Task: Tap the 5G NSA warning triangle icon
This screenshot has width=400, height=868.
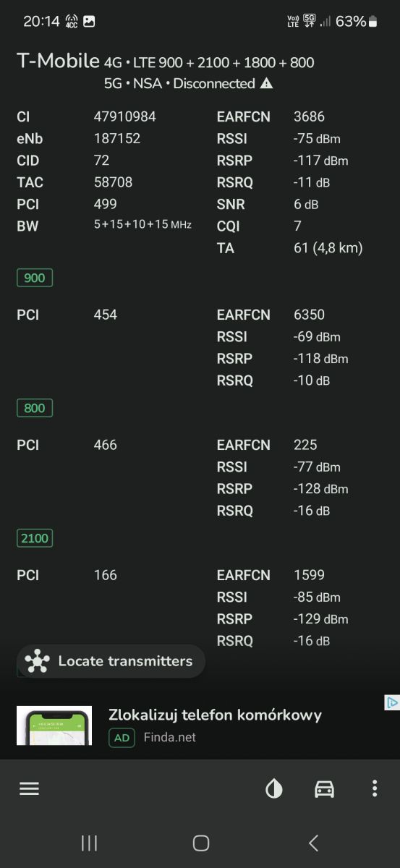Action: (x=266, y=83)
